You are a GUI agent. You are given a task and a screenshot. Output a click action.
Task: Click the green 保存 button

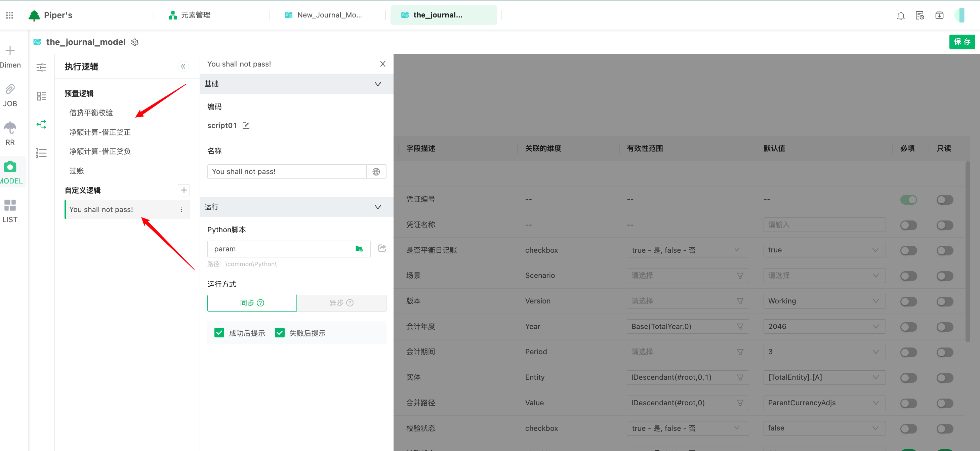coord(962,41)
